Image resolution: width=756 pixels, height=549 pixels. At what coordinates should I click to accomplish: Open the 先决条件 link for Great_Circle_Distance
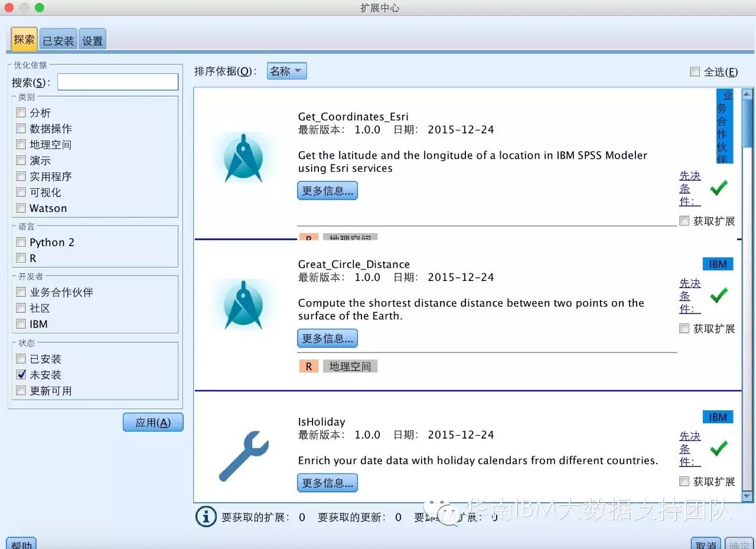[x=690, y=296]
